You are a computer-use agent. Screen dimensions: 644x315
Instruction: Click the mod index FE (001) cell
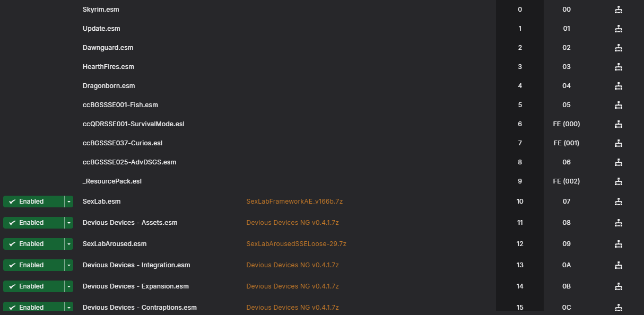[x=567, y=143]
